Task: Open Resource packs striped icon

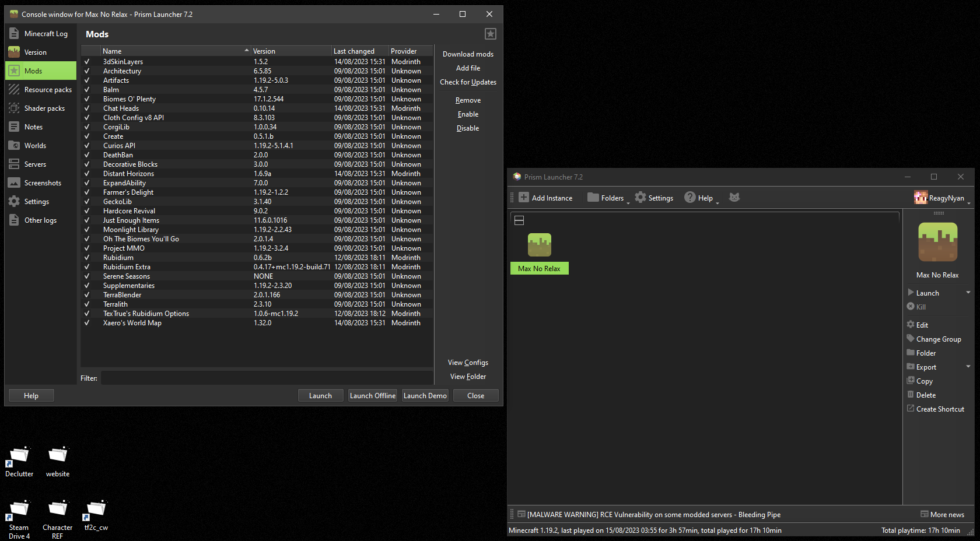Action: (x=14, y=90)
